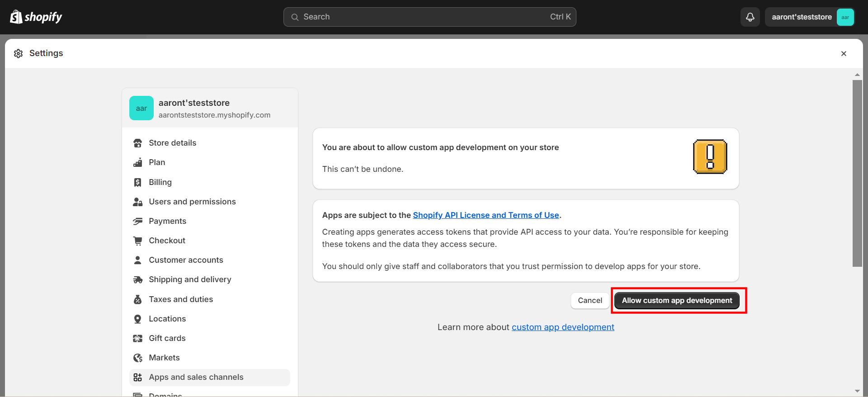
Task: Click the Users and permissions icon
Action: (138, 202)
